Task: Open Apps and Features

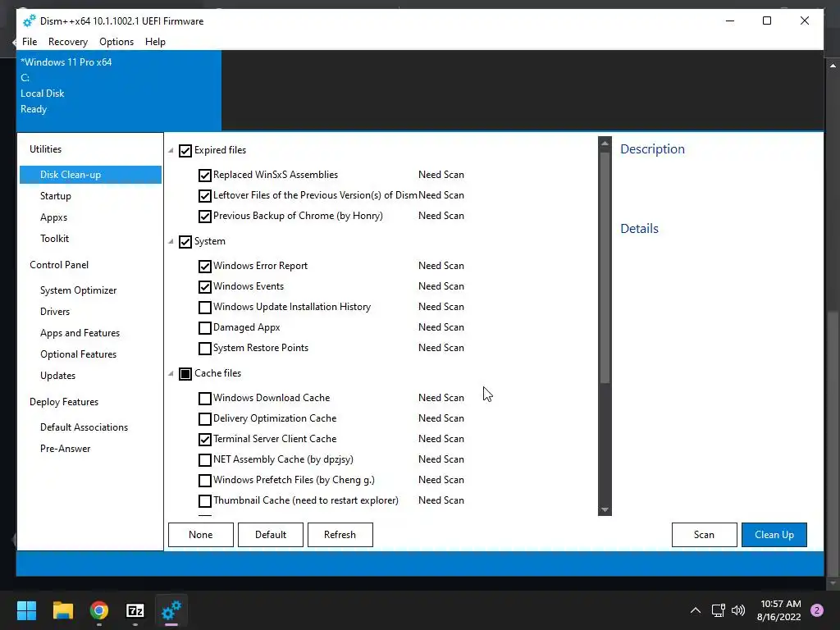Action: coord(80,333)
